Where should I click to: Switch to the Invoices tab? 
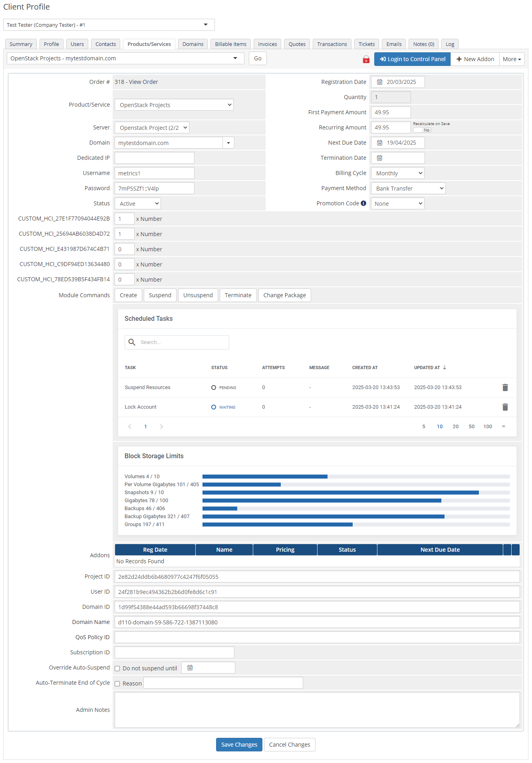pos(267,44)
